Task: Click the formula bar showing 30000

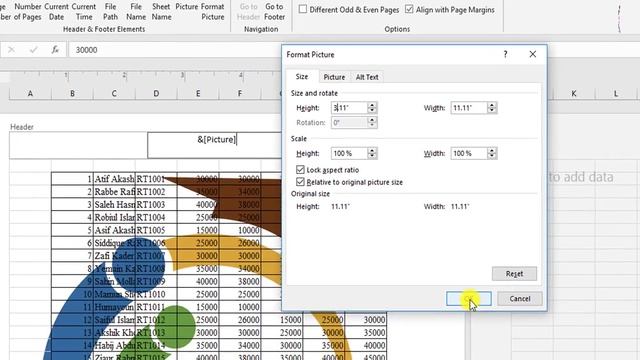Action: point(176,50)
